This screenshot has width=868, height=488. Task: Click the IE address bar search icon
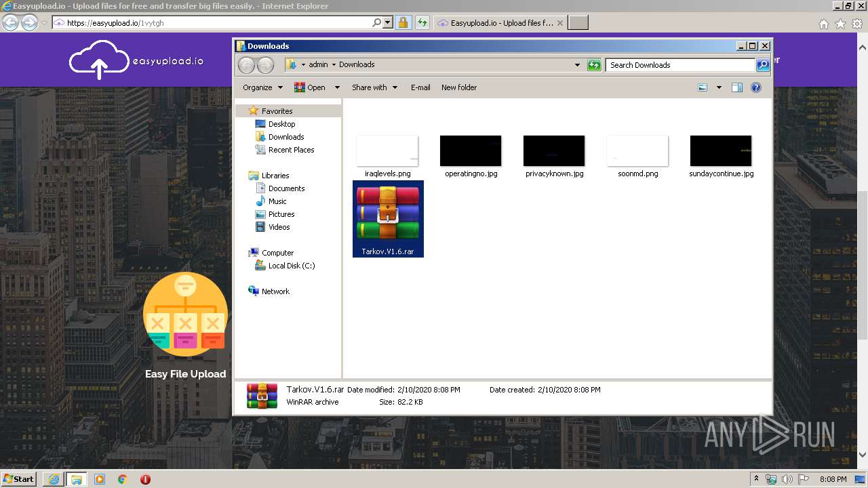point(377,22)
